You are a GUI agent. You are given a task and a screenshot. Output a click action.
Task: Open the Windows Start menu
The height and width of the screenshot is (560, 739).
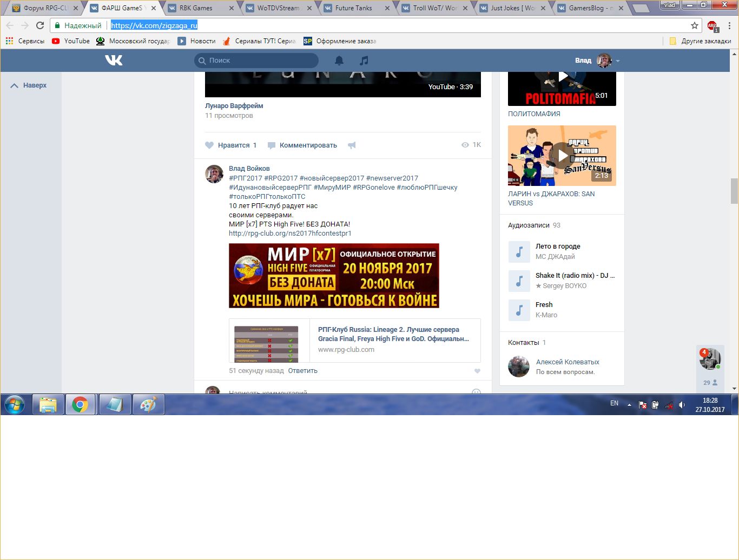(15, 404)
